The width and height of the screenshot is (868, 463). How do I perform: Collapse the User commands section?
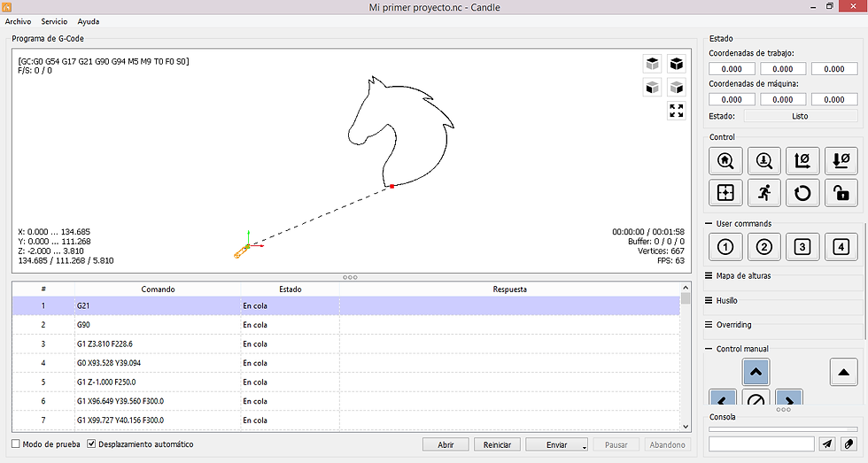coord(709,223)
